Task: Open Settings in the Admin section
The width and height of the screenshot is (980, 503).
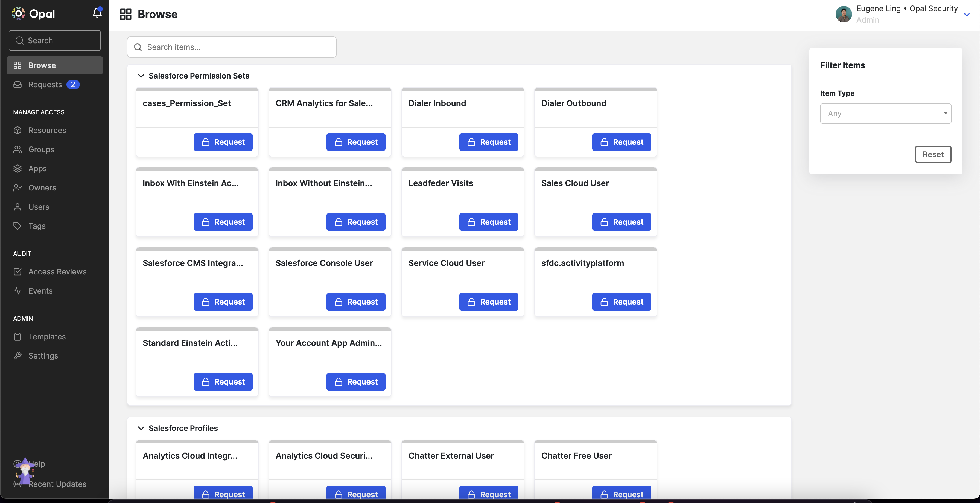Action: [x=43, y=355]
